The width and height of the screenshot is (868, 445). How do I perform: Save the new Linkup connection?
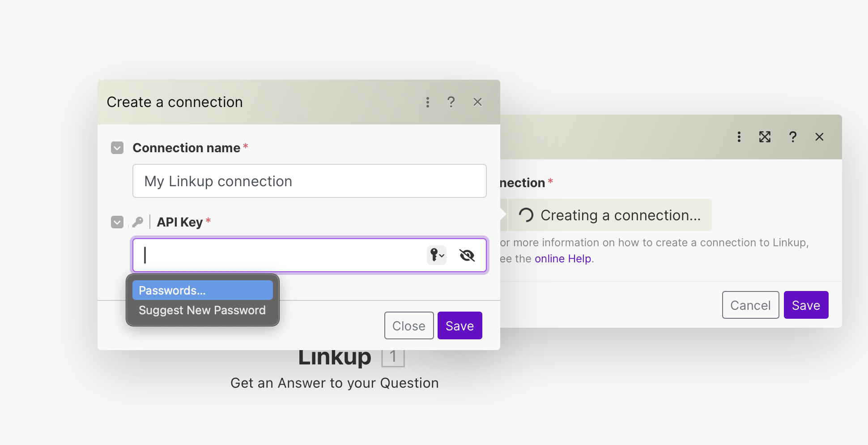coord(460,325)
